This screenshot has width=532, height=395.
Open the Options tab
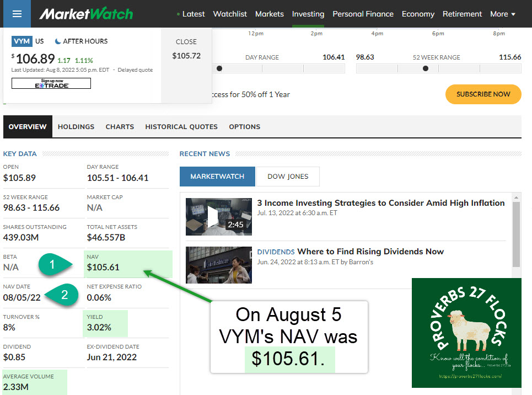point(244,126)
